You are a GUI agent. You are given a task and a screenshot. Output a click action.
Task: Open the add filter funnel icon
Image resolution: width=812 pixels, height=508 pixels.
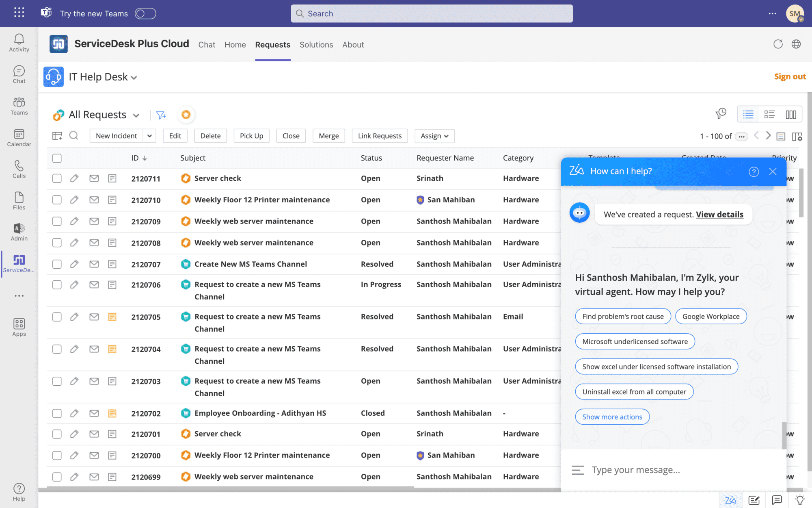coord(161,115)
